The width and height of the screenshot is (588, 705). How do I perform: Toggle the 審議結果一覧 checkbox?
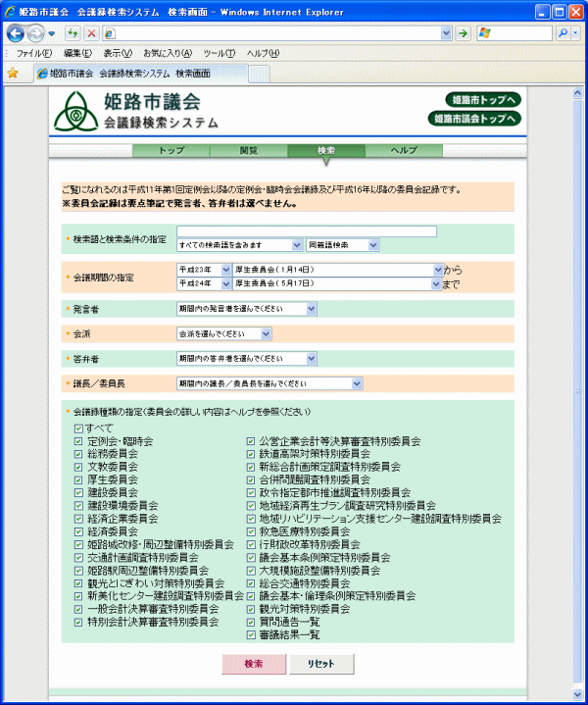click(x=251, y=635)
